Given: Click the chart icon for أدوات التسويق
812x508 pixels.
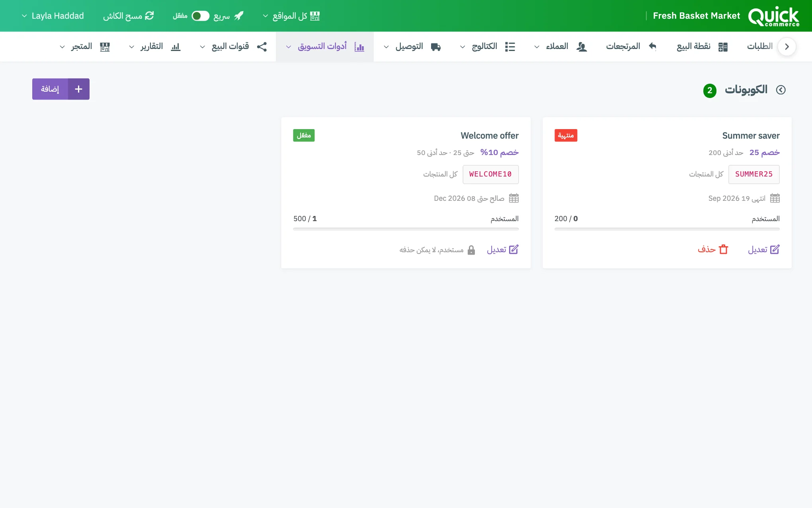Looking at the screenshot, I should click(x=359, y=47).
